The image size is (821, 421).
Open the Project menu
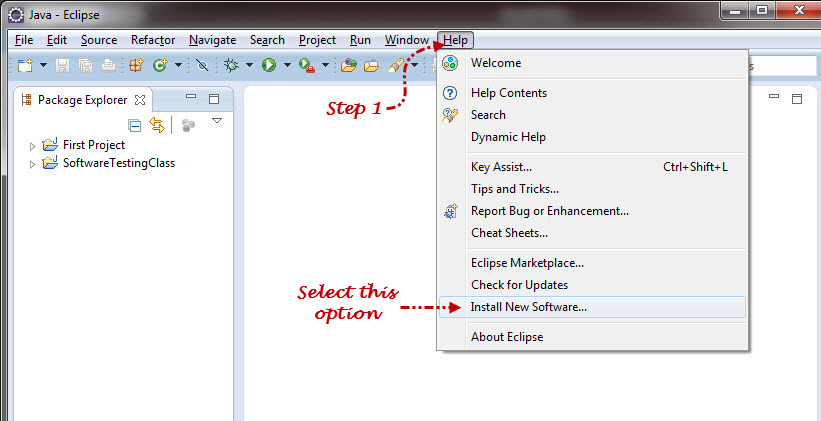[317, 40]
